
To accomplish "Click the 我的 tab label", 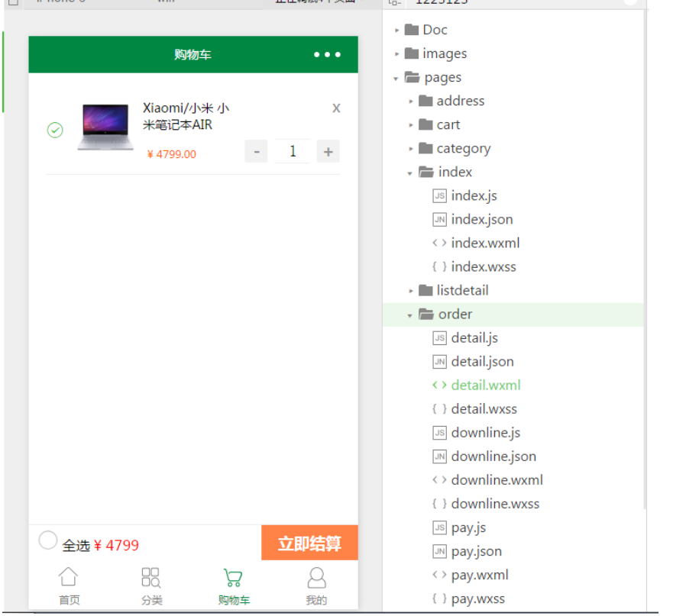I will click(x=316, y=600).
